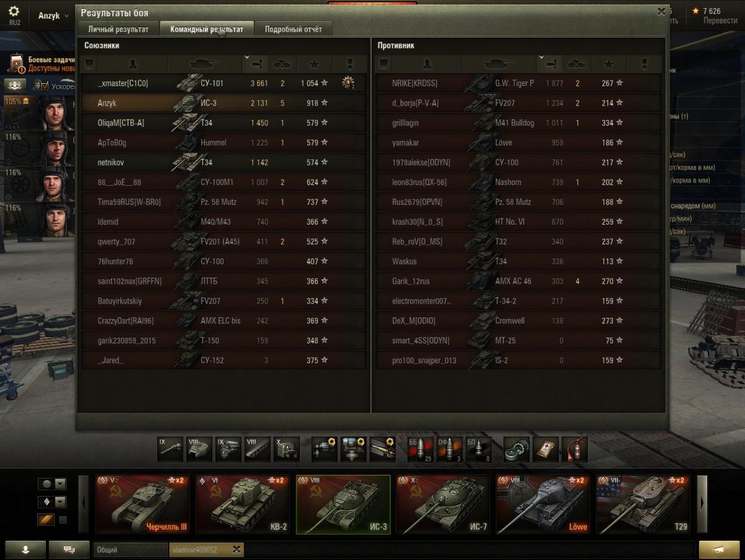Select the Löwe tank in carousel
The width and height of the screenshot is (745, 560).
coord(543,504)
